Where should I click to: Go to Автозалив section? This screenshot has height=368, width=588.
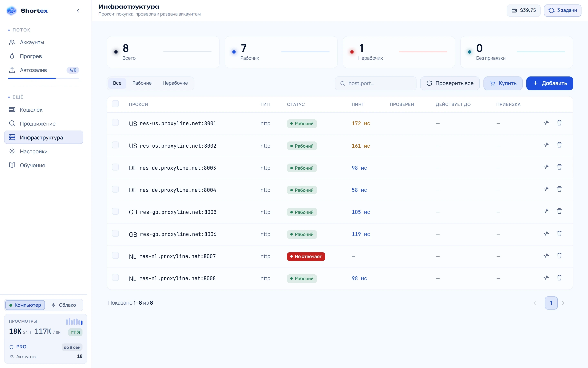point(44,70)
